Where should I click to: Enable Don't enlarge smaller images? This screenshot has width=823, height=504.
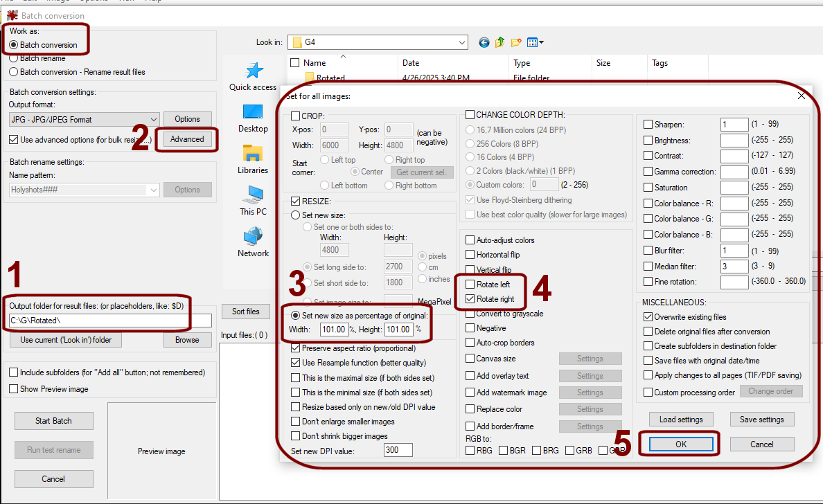click(296, 421)
